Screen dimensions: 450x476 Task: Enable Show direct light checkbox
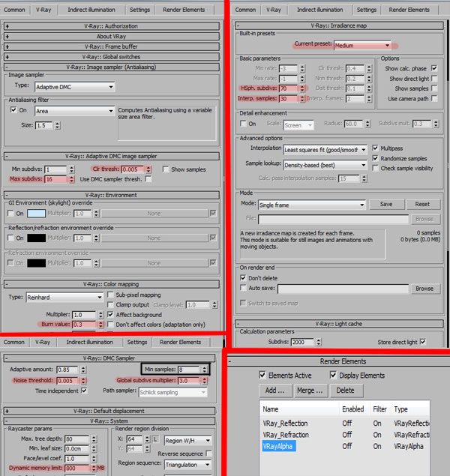click(434, 78)
